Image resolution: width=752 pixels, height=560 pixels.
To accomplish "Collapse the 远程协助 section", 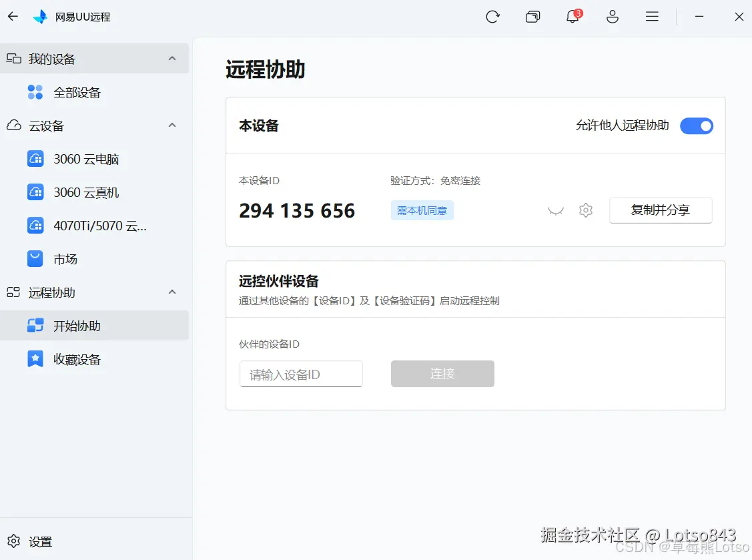I will 171,292.
